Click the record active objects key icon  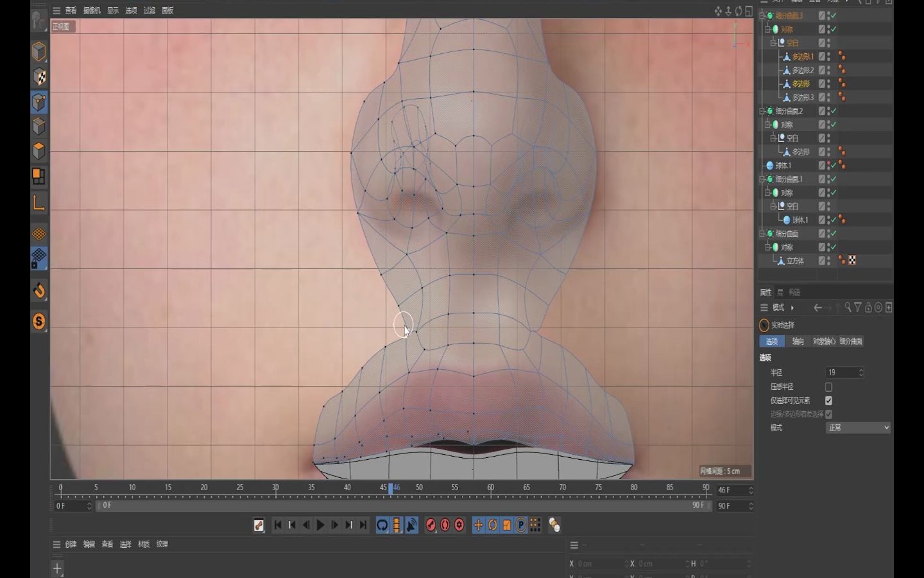click(431, 525)
